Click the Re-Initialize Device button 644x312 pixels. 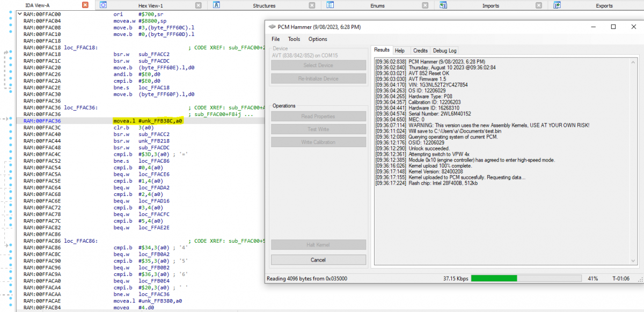(x=318, y=78)
